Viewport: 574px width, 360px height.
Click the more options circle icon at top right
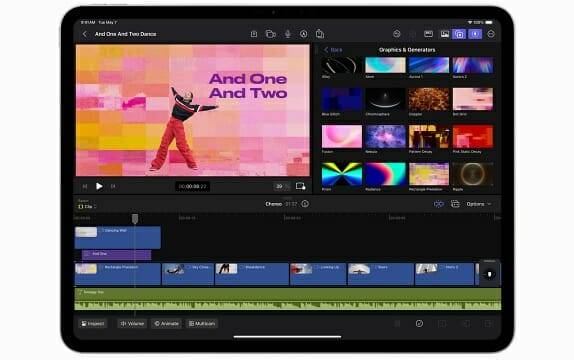[x=491, y=34]
